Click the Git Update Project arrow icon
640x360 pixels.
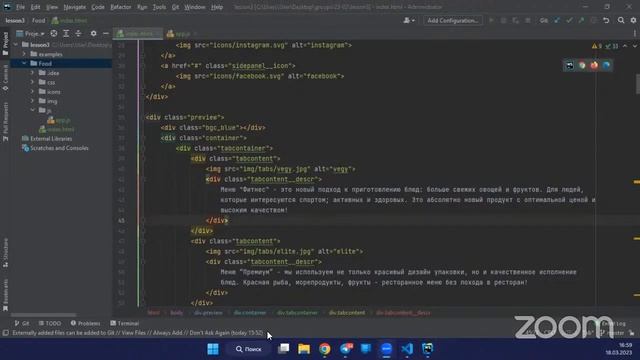point(557,20)
